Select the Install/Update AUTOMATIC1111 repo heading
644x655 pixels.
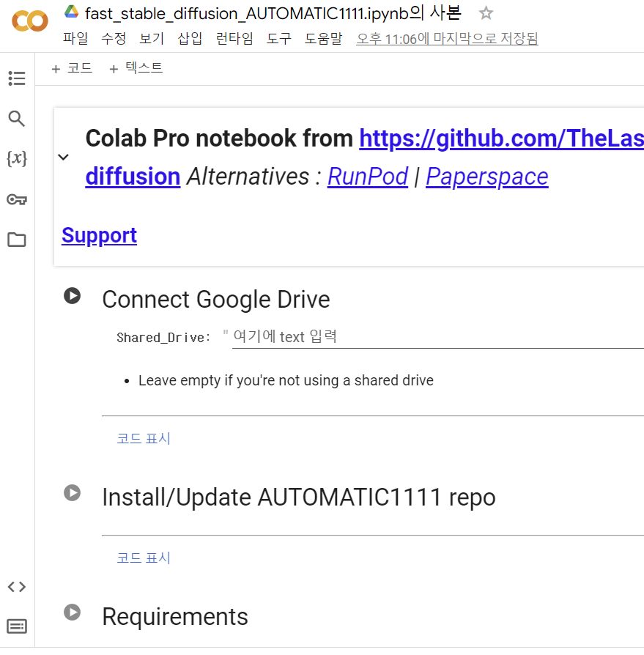299,497
